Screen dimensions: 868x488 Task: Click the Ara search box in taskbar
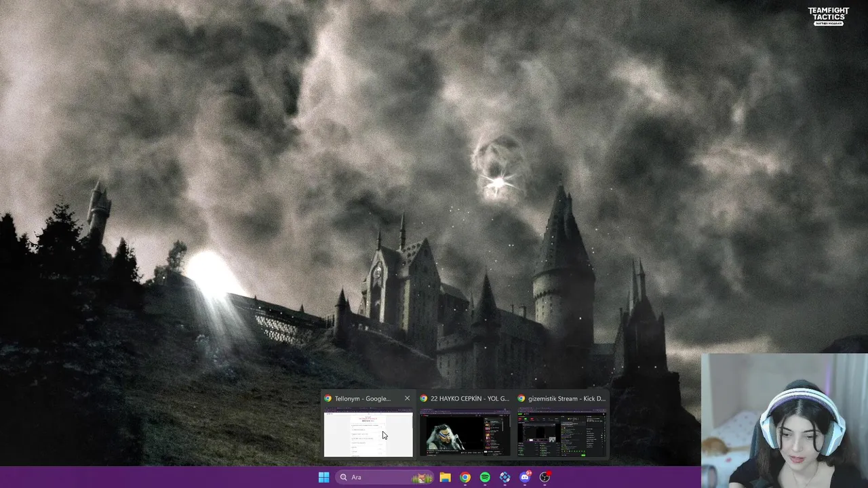tap(384, 477)
